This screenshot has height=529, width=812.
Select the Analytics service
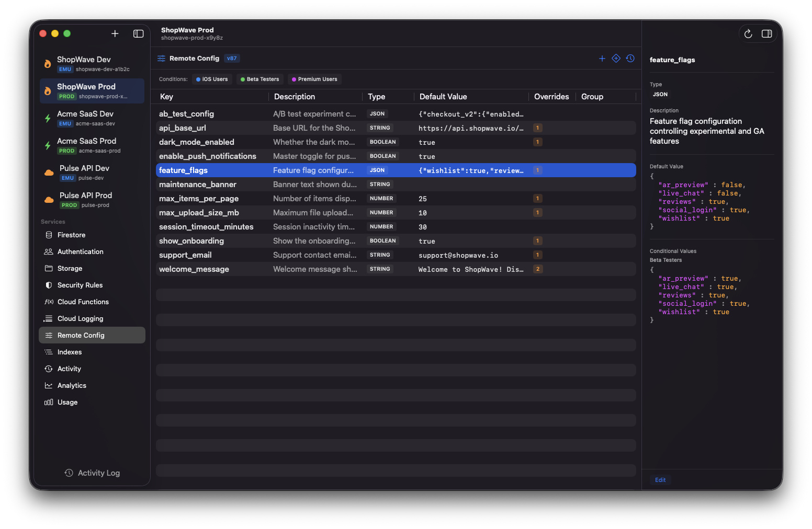(x=72, y=385)
